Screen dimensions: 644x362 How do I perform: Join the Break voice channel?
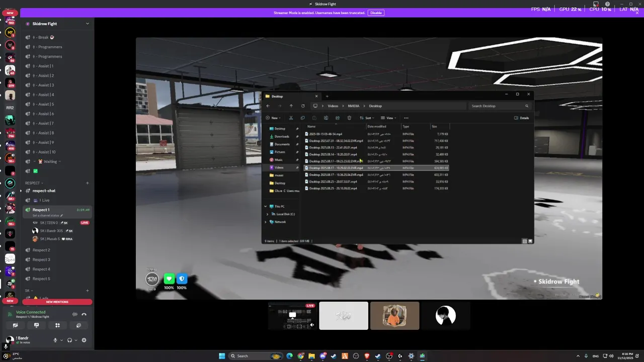[x=57, y=37]
